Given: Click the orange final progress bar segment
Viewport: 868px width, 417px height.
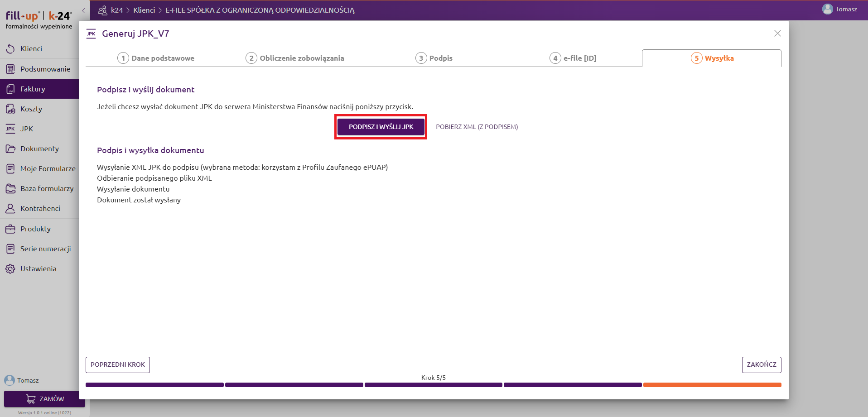Looking at the screenshot, I should coord(712,385).
